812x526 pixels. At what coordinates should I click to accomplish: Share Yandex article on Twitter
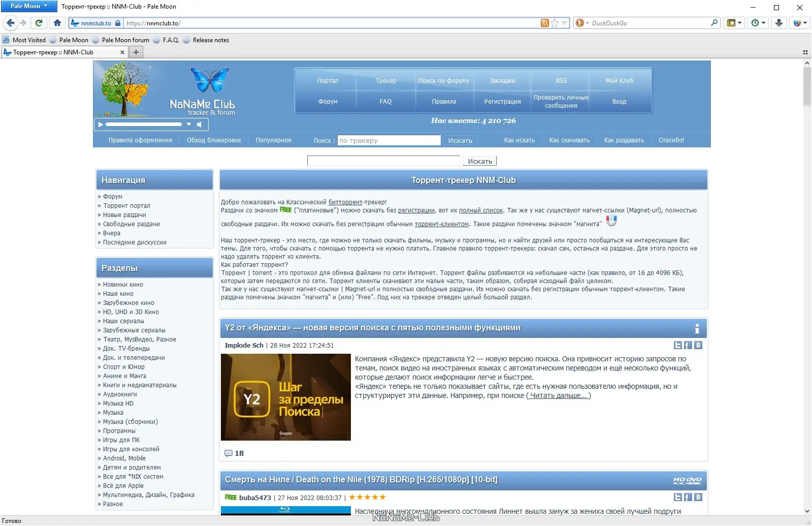tap(677, 345)
